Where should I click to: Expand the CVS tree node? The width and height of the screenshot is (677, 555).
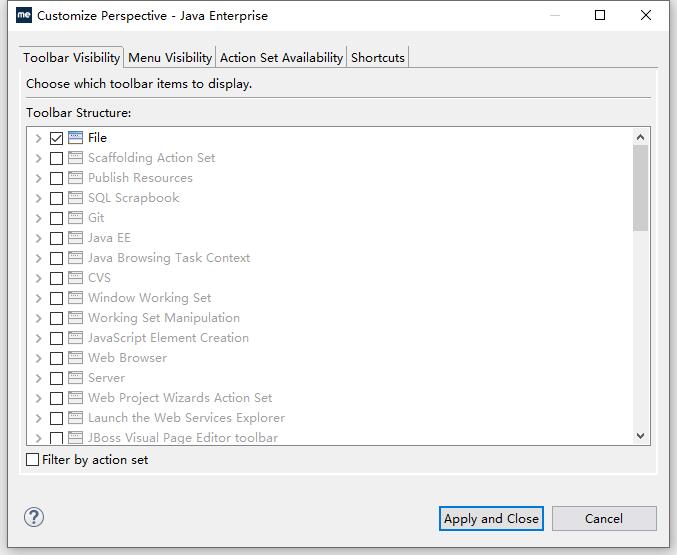[38, 278]
